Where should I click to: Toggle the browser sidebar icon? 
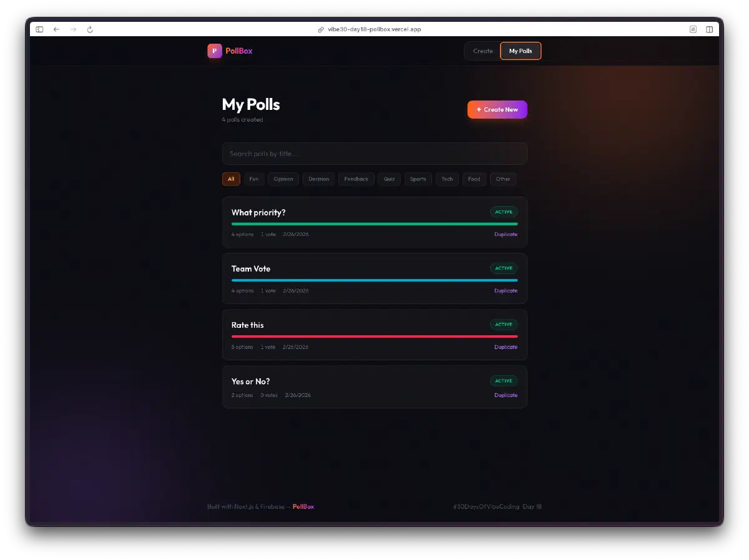[x=39, y=29]
